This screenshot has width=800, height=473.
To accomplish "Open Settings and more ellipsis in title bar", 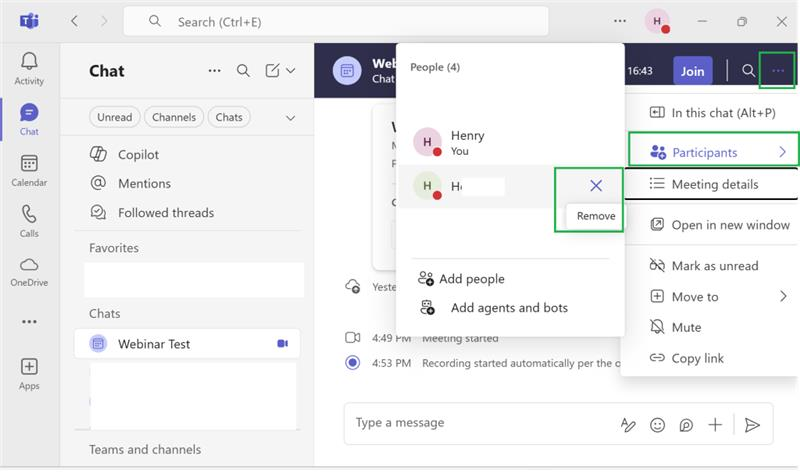I will 620,21.
